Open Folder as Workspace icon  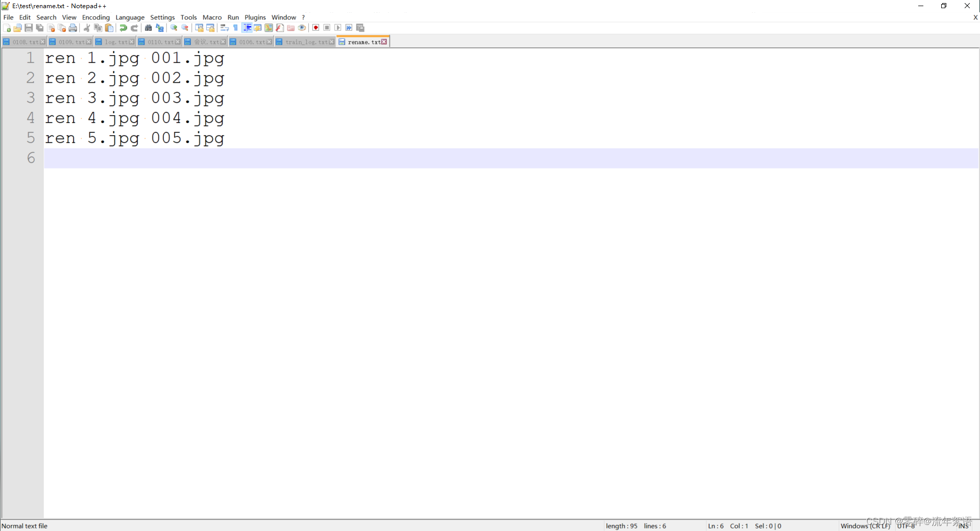[291, 28]
